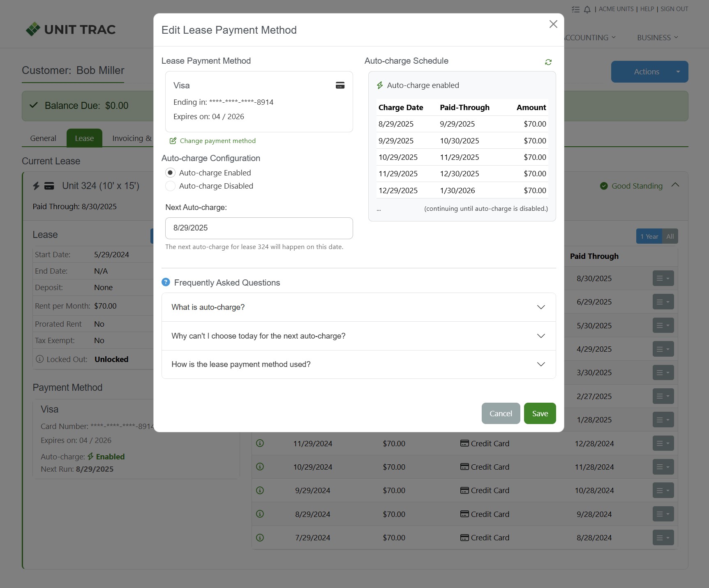Open the Change payment method link
Image resolution: width=709 pixels, height=588 pixels.
217,141
